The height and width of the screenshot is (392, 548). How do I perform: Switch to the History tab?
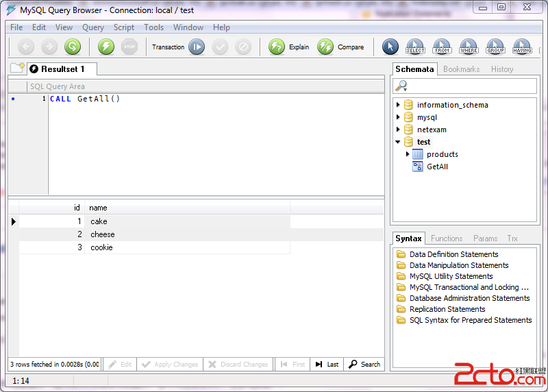pos(502,69)
